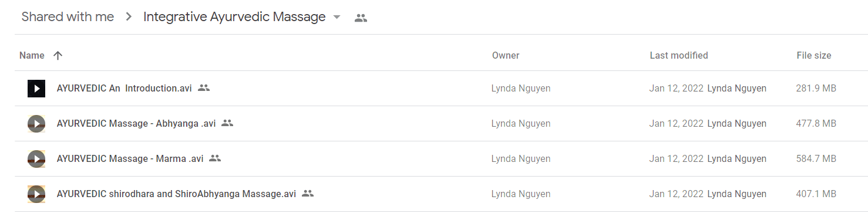
Task: Click shared icon next to ShiroAbhyanga Massage.avi
Action: coord(308,194)
